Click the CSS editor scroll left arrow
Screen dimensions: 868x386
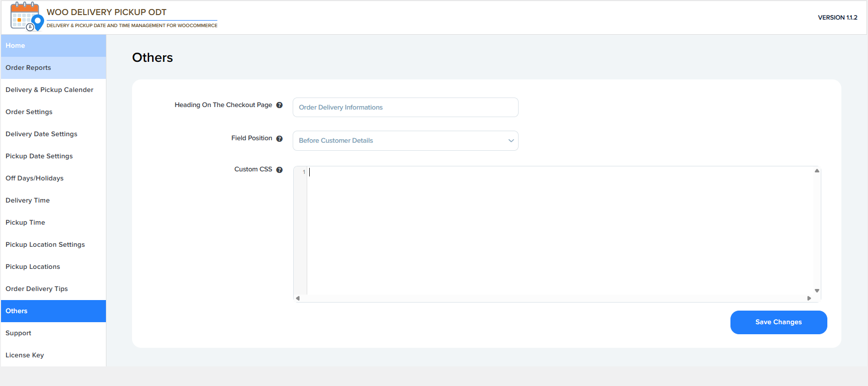tap(298, 298)
